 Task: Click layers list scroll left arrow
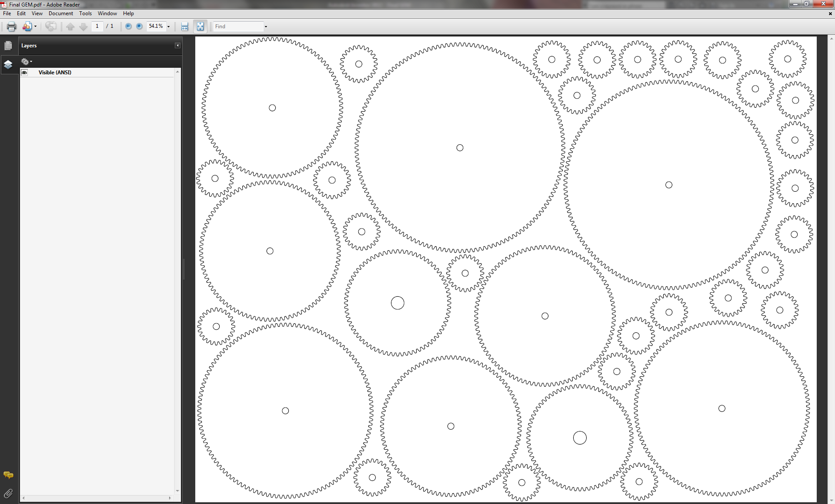[23, 498]
